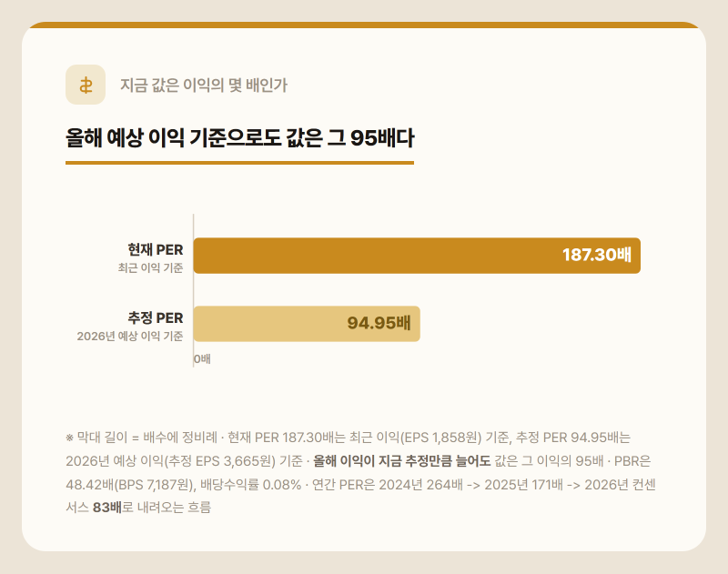Click the bold 83배 in the footnote
Viewport: 728px width, 574px height.
coord(107,508)
